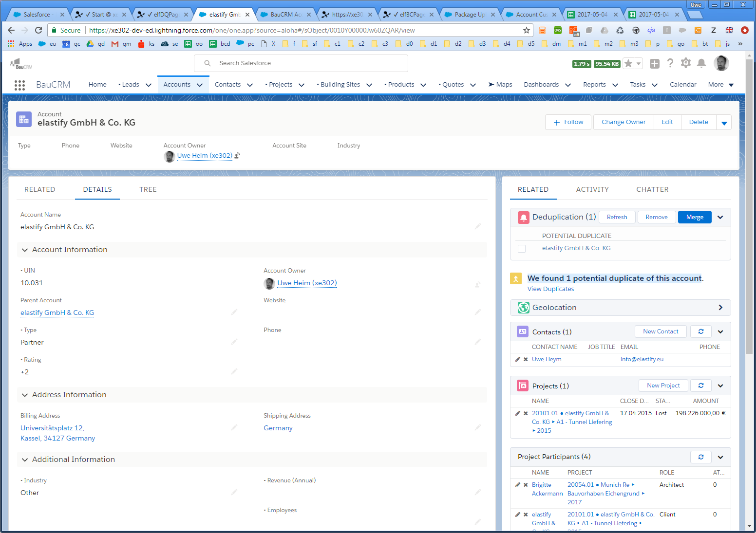Click the Delete account button
Image resolution: width=756 pixels, height=533 pixels.
click(x=699, y=122)
